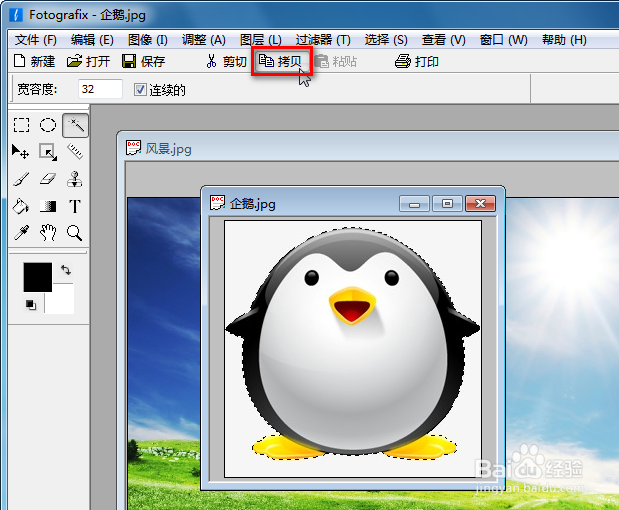This screenshot has width=619, height=510.
Task: Click the black foreground color swatch
Action: click(38, 277)
